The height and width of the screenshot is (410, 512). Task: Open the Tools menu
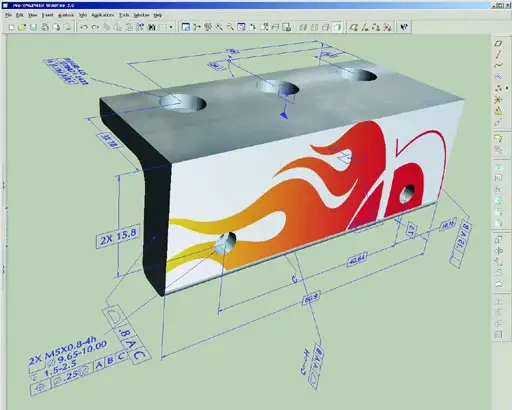(124, 15)
